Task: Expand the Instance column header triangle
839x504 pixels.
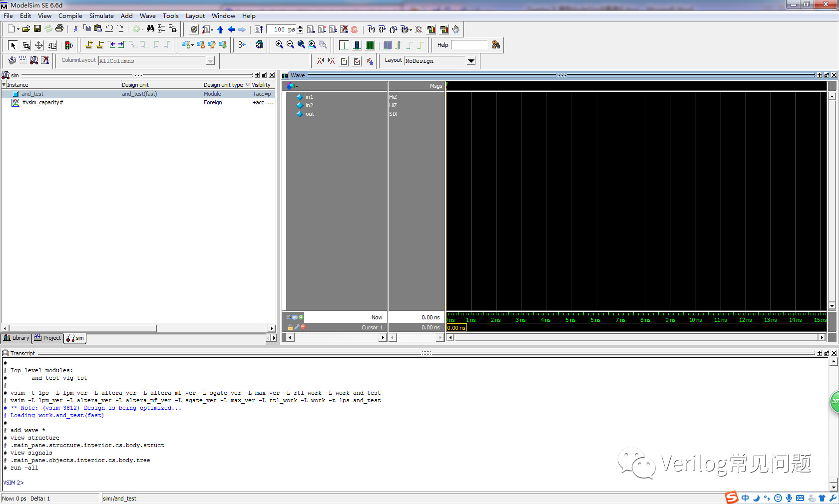Action: tap(4, 85)
